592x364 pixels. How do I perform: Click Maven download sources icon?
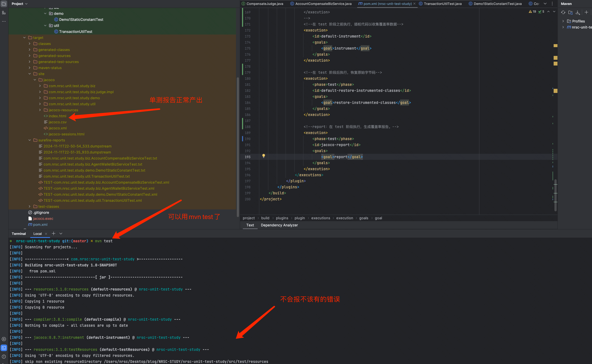tap(577, 12)
